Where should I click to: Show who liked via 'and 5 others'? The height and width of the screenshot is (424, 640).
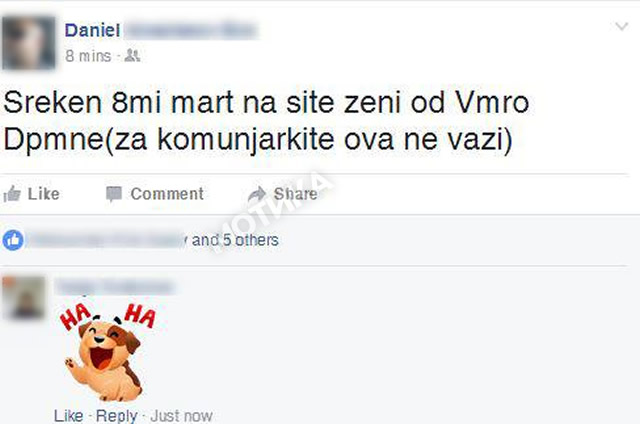pyautogui.click(x=235, y=240)
